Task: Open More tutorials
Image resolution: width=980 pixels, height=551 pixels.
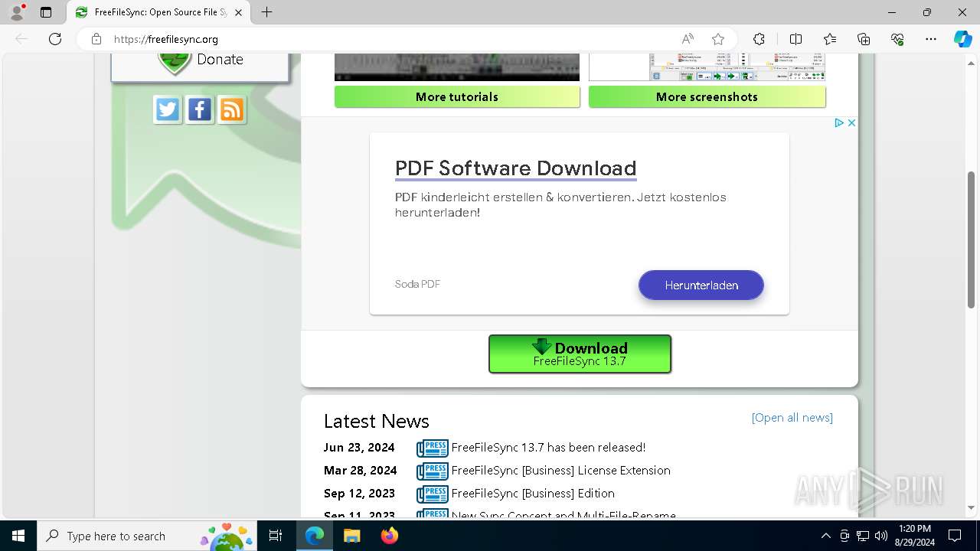Action: pyautogui.click(x=457, y=96)
